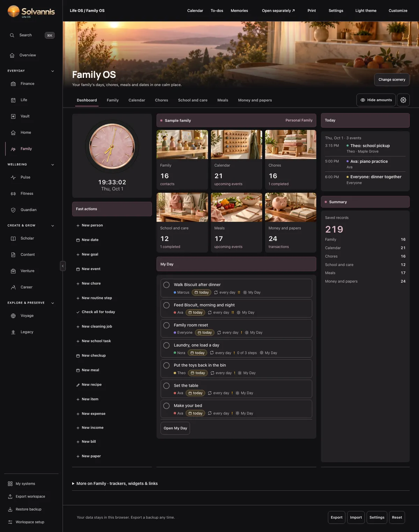Click Ava: piano practice event
Viewport: 419px width, 532px height.
click(x=365, y=164)
